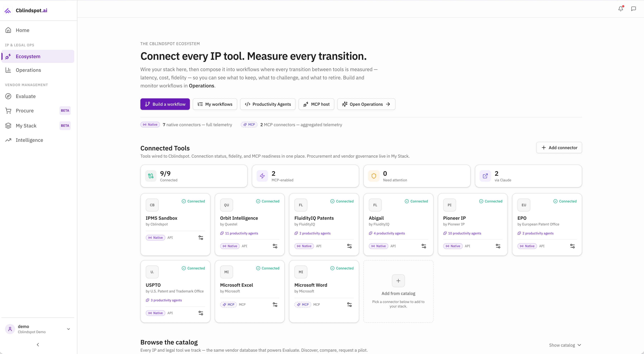Image resolution: width=644 pixels, height=354 pixels.
Task: Open settings for Microsoft Excel connector
Action: click(x=275, y=305)
